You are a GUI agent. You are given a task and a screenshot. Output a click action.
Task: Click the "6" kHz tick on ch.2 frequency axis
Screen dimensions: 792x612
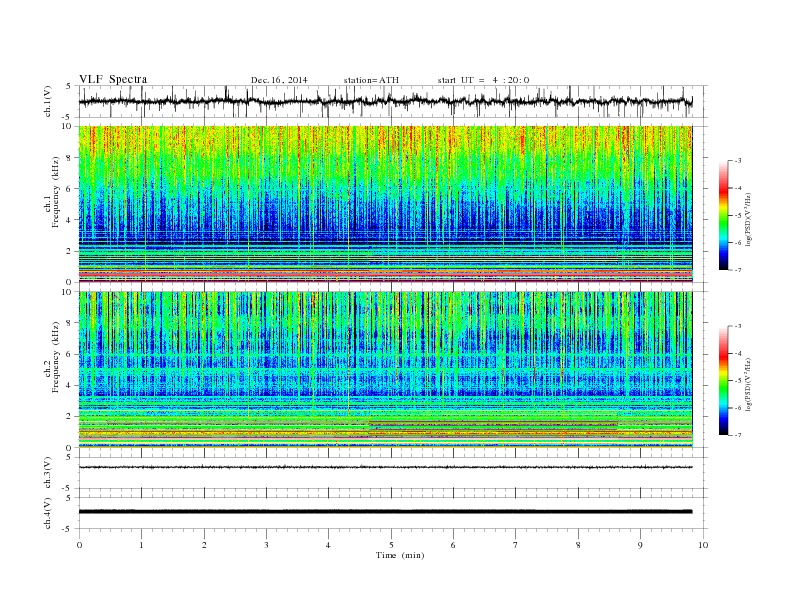pos(69,354)
